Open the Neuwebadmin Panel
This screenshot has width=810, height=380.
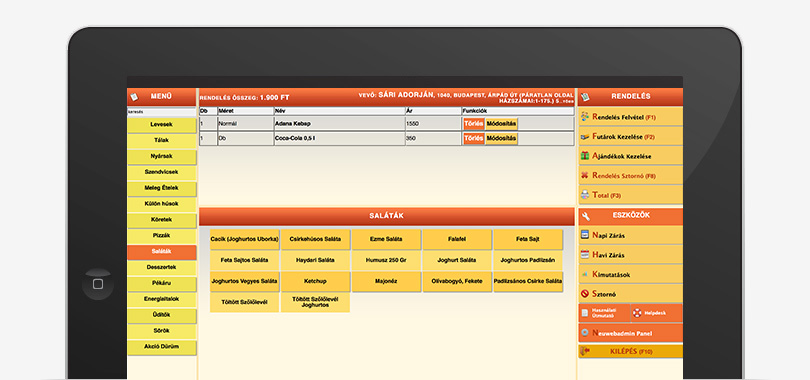pos(630,333)
